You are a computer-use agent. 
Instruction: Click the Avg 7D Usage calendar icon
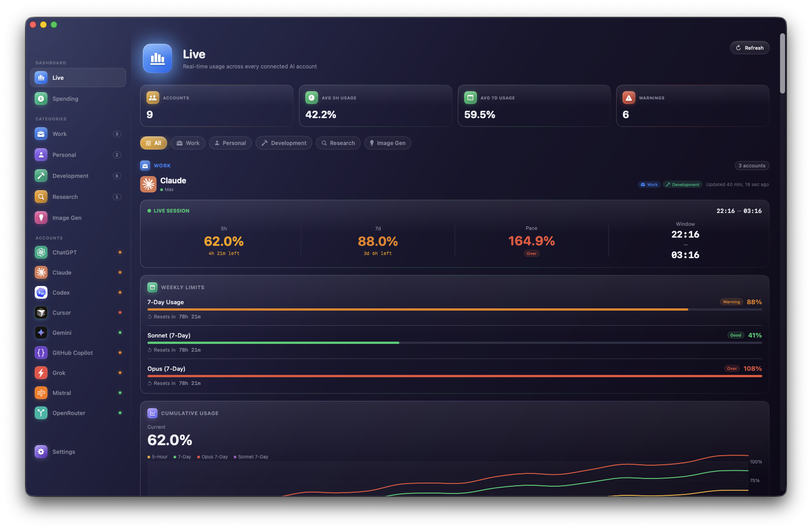pyautogui.click(x=471, y=98)
